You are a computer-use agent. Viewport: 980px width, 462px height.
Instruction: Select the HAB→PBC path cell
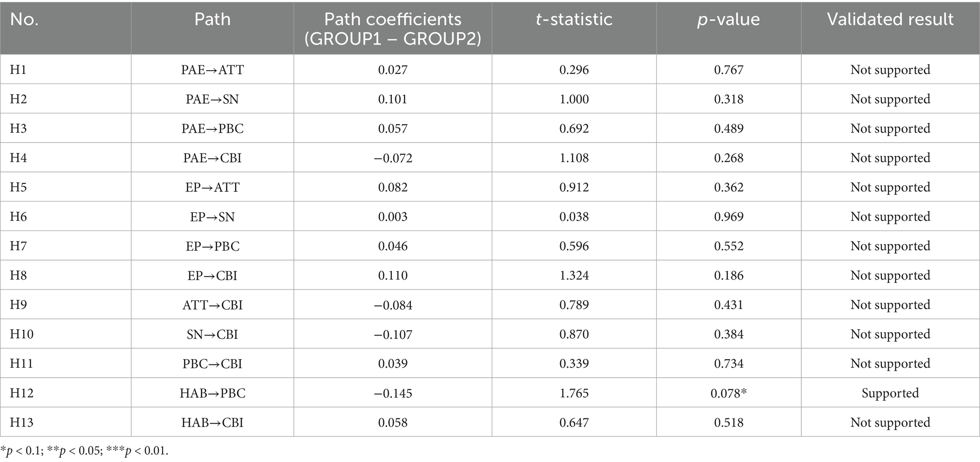(212, 393)
